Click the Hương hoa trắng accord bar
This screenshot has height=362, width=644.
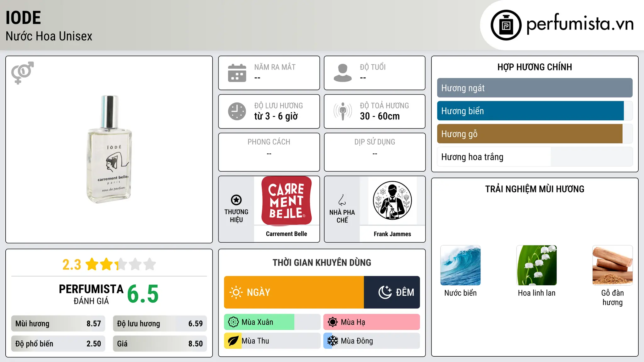click(535, 157)
